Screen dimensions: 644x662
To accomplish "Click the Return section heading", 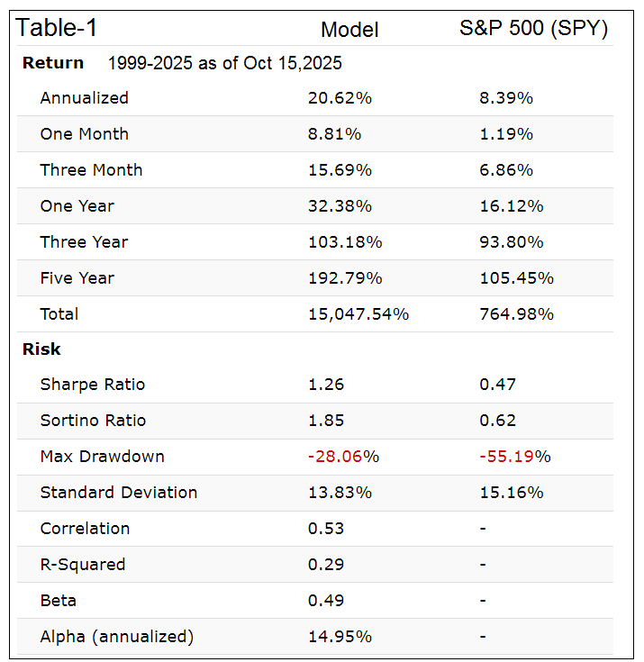I will [x=53, y=63].
